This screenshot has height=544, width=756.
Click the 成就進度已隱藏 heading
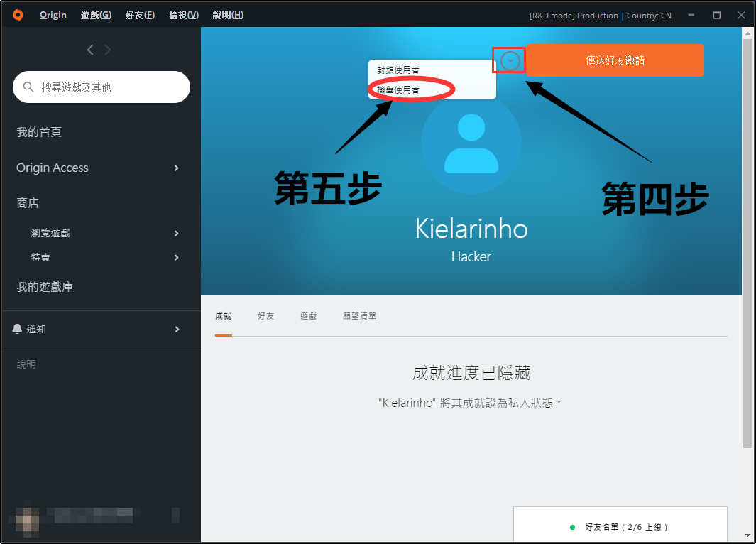click(x=471, y=374)
